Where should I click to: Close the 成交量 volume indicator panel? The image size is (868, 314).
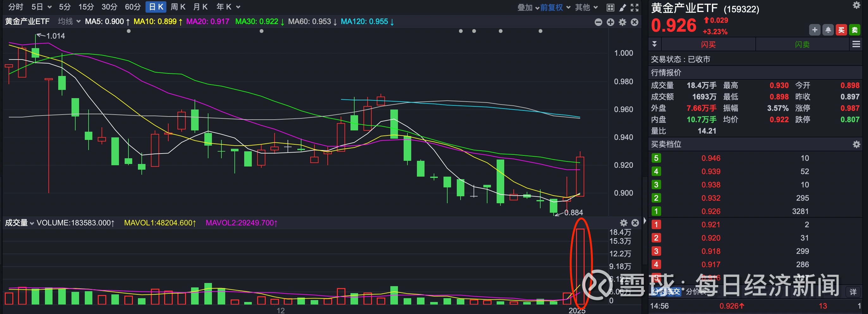(635, 223)
